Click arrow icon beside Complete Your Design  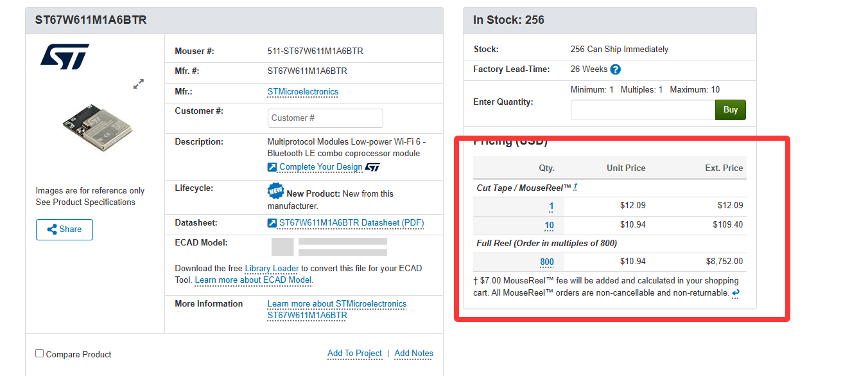(272, 167)
